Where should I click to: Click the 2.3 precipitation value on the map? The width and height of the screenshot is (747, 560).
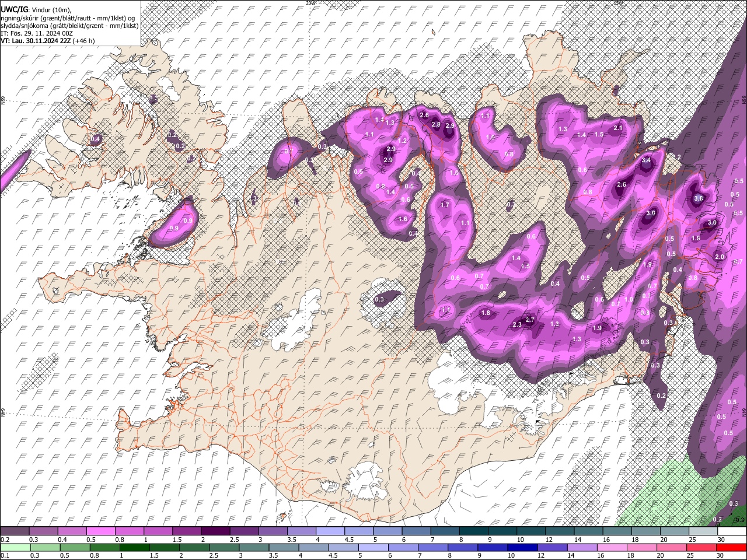point(517,325)
